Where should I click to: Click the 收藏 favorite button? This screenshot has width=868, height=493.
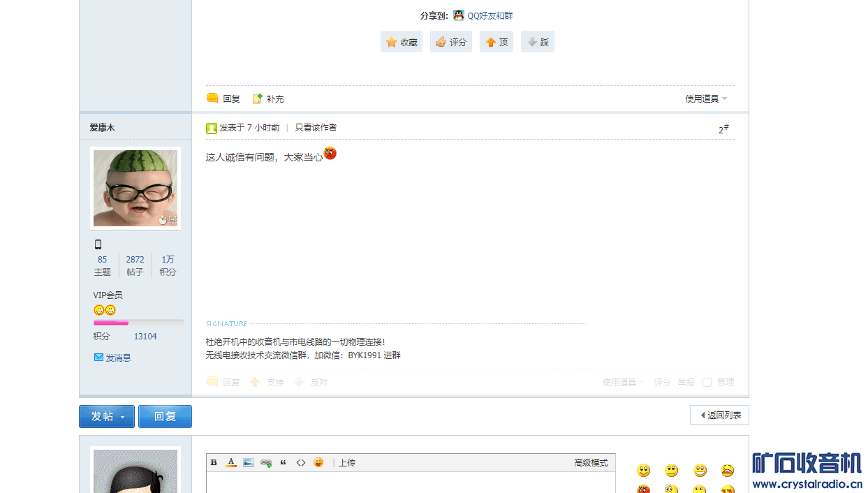point(402,42)
